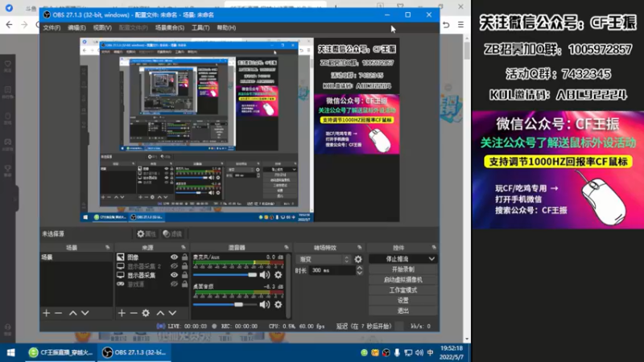644x362 pixels.
Task: Open 桌面音频 audio settings gear
Action: pyautogui.click(x=278, y=305)
